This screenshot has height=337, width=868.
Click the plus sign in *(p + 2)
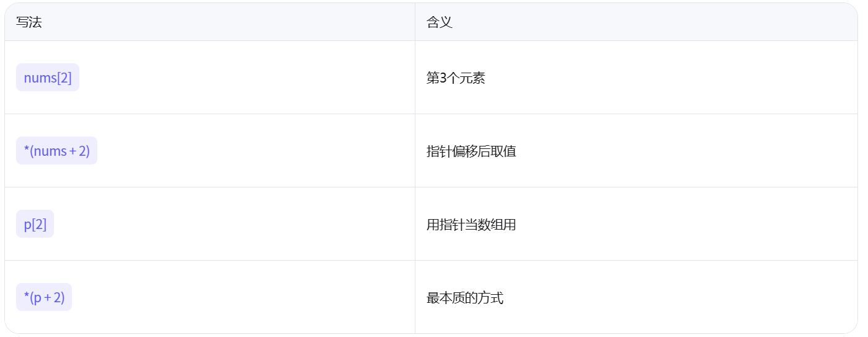point(48,298)
